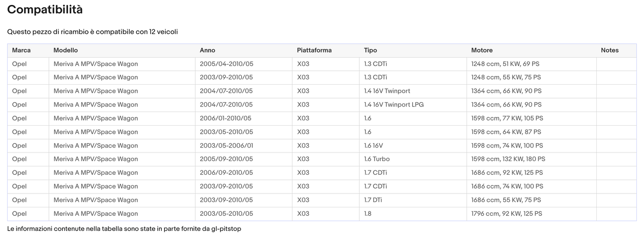Select the Compatibilità section heading

(45, 10)
